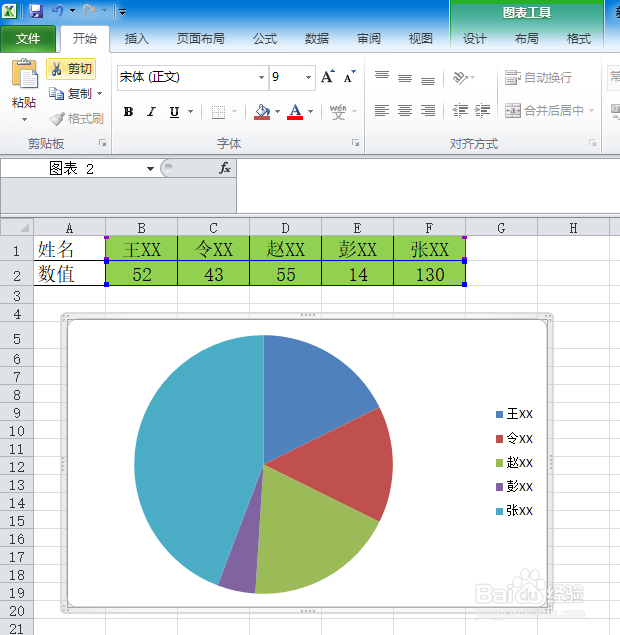Open the font size dropdown
This screenshot has width=620, height=635.
tap(309, 77)
